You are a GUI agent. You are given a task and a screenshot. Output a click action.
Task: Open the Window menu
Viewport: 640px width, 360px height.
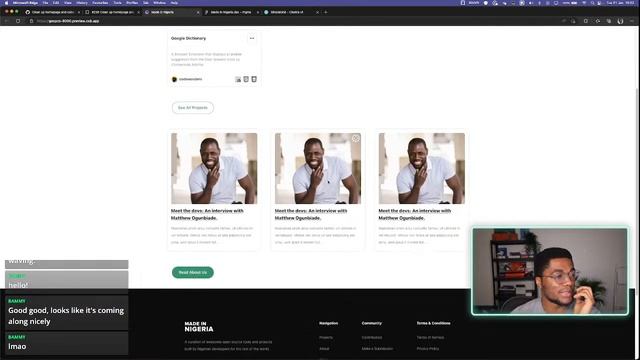160,3
